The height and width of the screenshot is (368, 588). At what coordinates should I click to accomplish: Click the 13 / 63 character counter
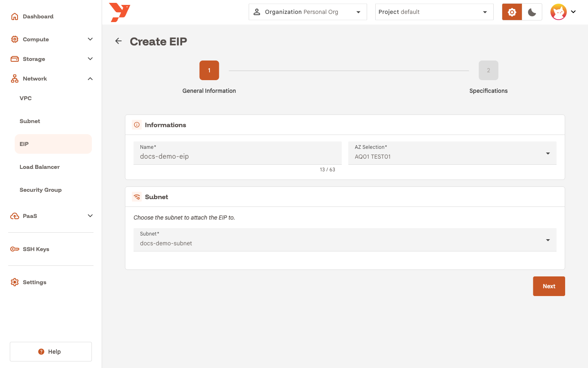tap(327, 170)
